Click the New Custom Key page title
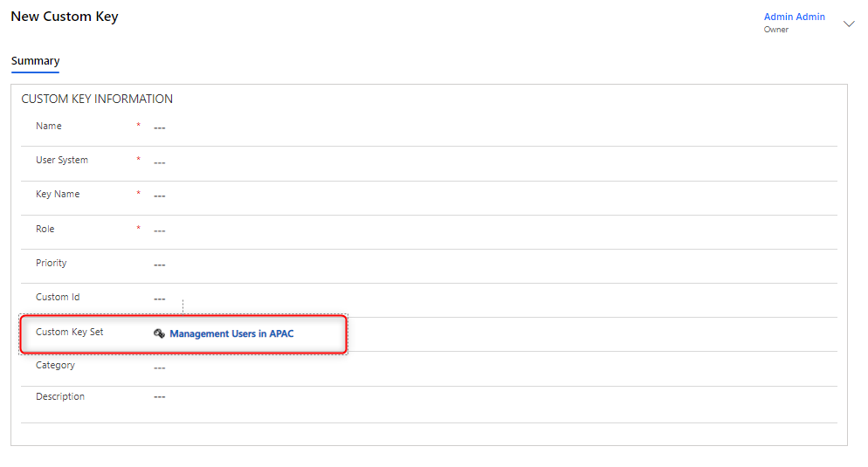 [65, 17]
